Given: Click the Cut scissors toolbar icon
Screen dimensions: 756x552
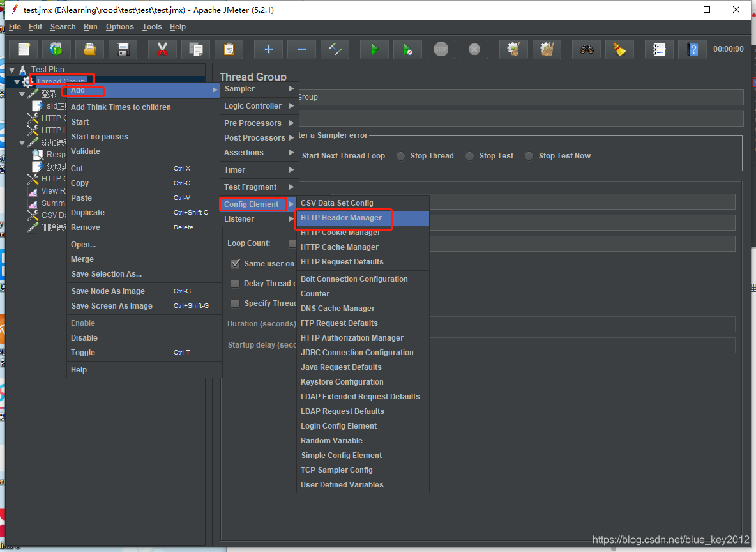Looking at the screenshot, I should tap(162, 49).
